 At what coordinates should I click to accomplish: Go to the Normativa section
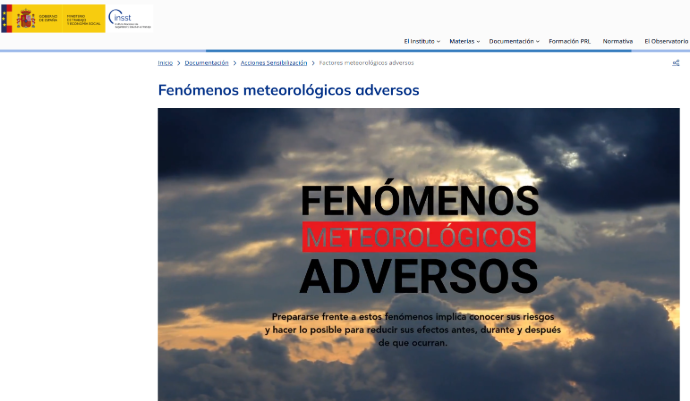[x=617, y=41]
